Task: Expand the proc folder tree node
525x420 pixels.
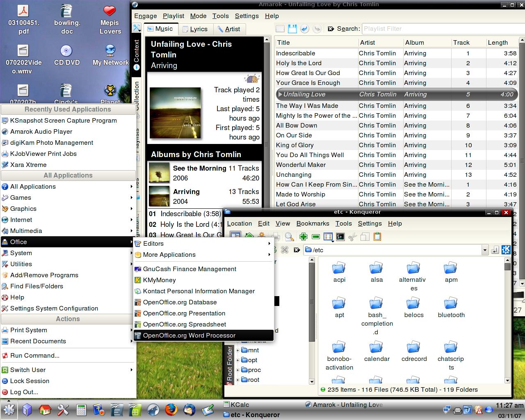Action: (x=237, y=370)
